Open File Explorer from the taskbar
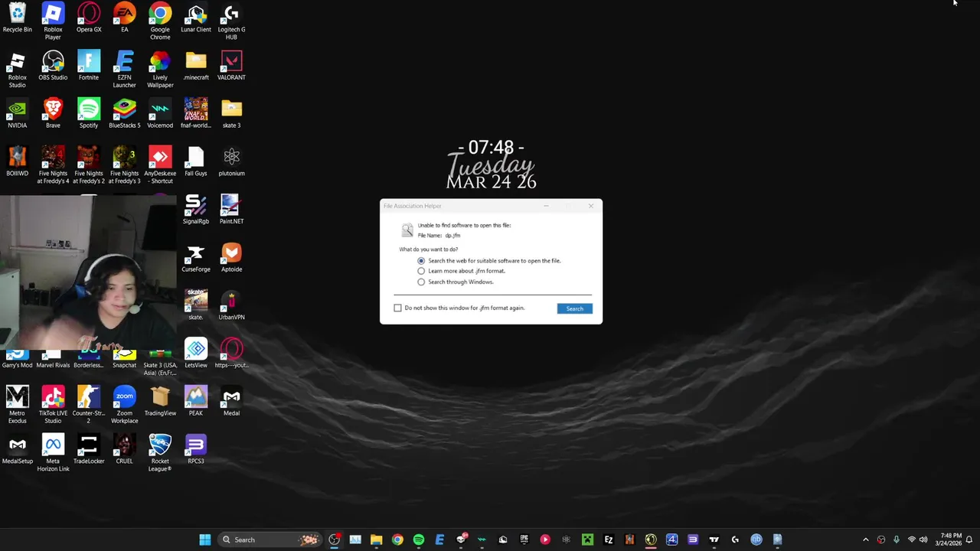 (376, 540)
